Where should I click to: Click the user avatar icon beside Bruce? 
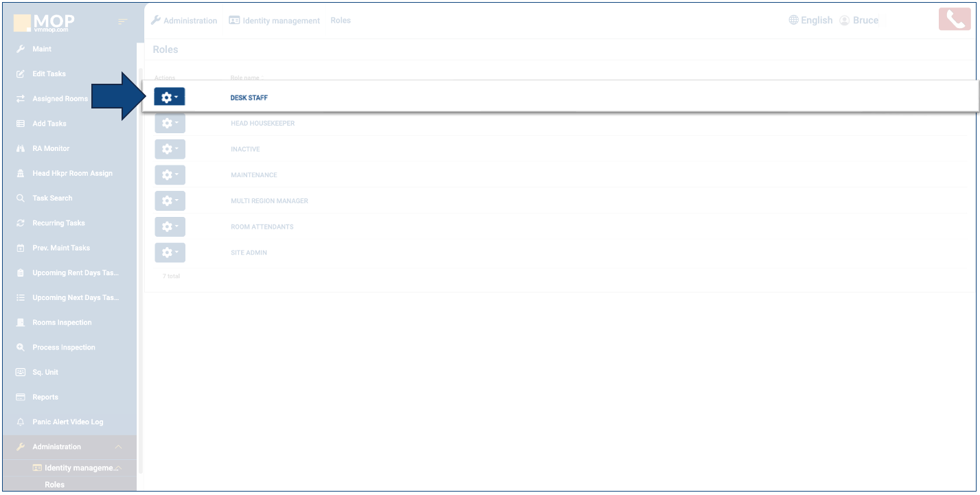point(844,21)
